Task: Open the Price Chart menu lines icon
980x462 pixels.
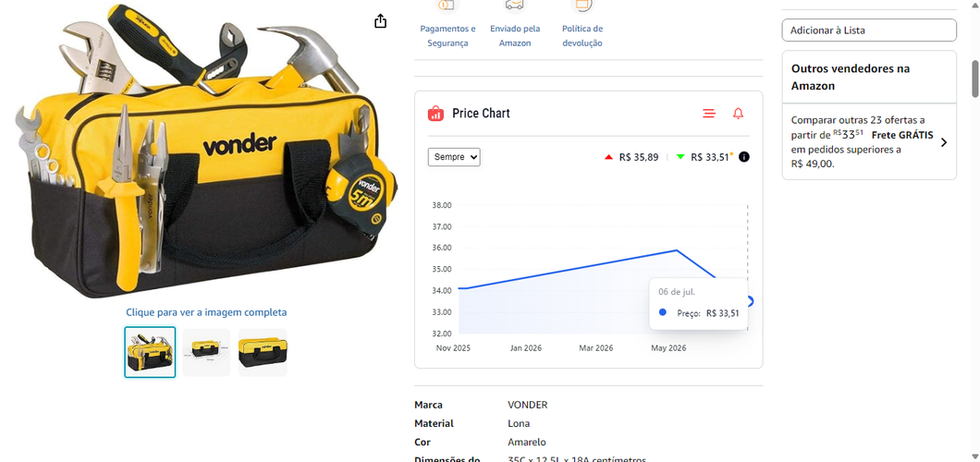Action: click(709, 113)
